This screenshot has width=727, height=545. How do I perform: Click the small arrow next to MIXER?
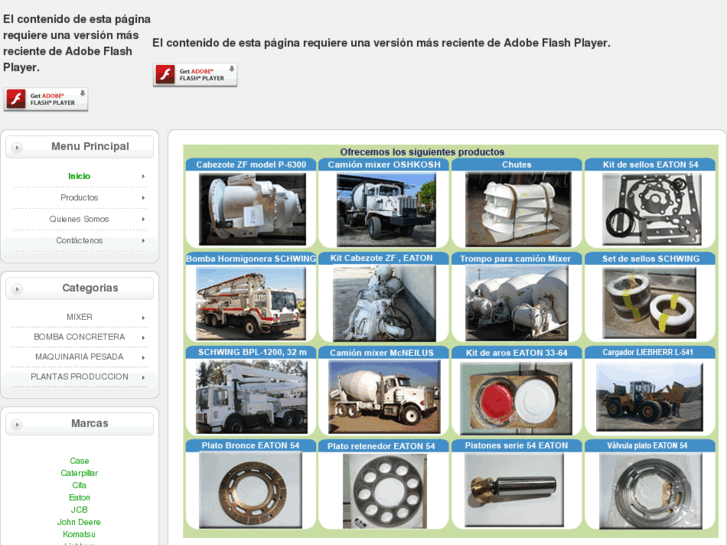click(143, 318)
